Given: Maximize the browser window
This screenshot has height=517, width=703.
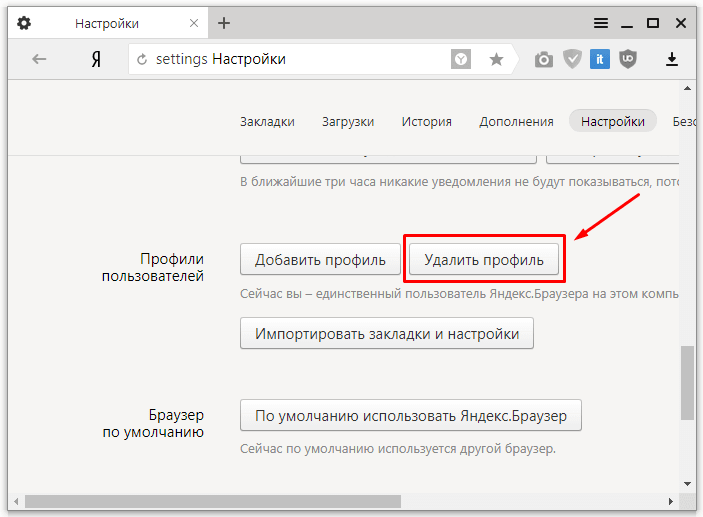Looking at the screenshot, I should coord(653,23).
